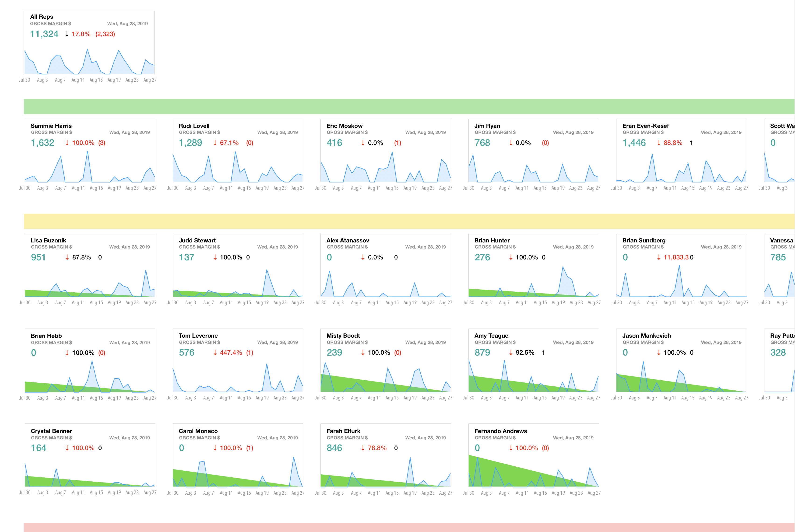Click Eran Even-Kesef decline arrow icon
This screenshot has width=795, height=532.
point(659,143)
